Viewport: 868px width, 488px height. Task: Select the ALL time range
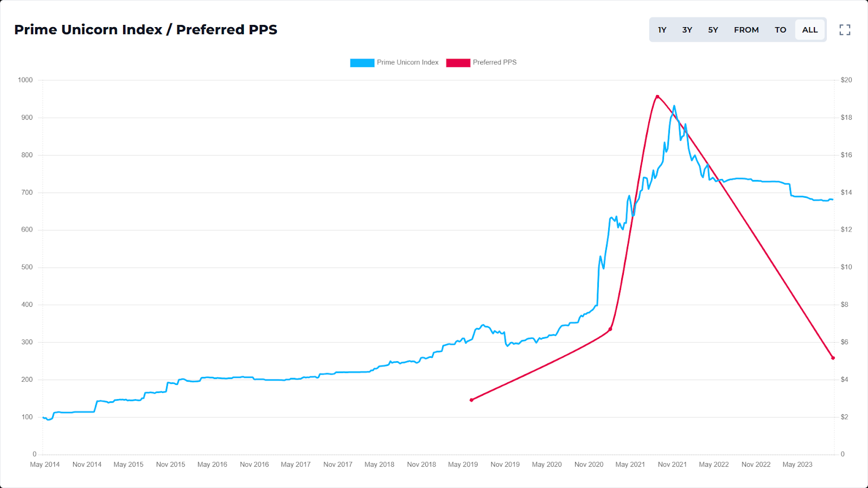click(810, 30)
